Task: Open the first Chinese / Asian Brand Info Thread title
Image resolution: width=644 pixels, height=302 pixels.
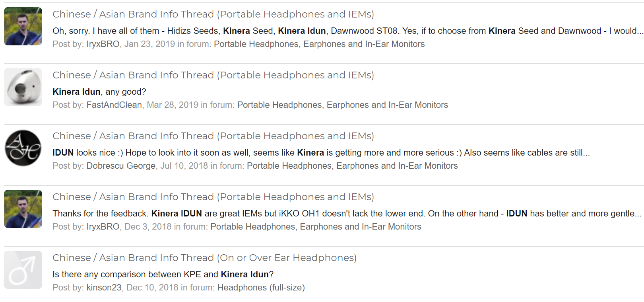Action: pos(213,14)
